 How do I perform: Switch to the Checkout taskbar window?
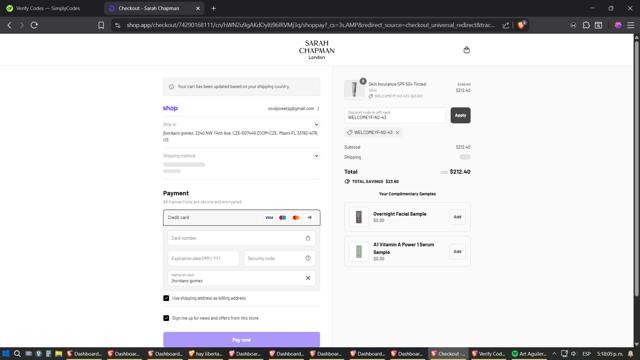(x=448, y=353)
